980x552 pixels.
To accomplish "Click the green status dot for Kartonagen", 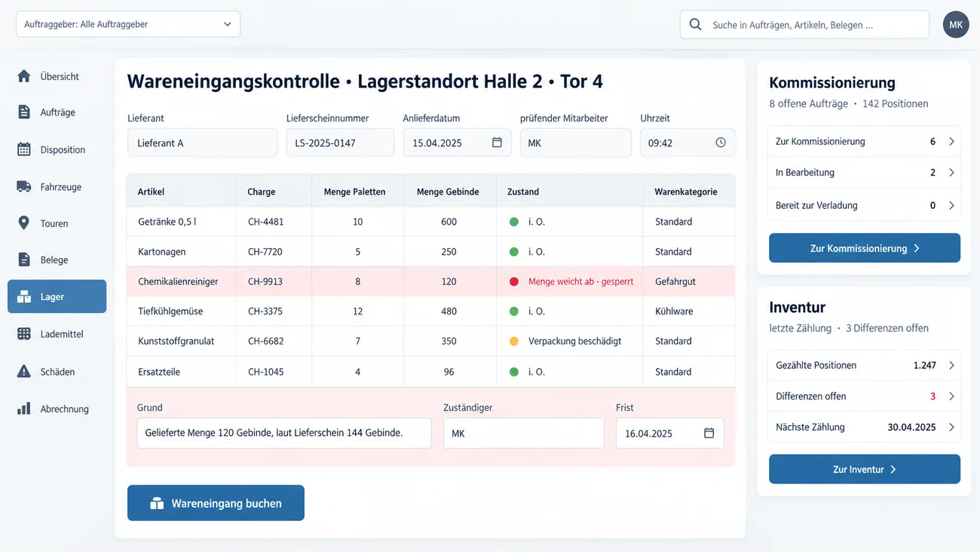I will tap(514, 252).
